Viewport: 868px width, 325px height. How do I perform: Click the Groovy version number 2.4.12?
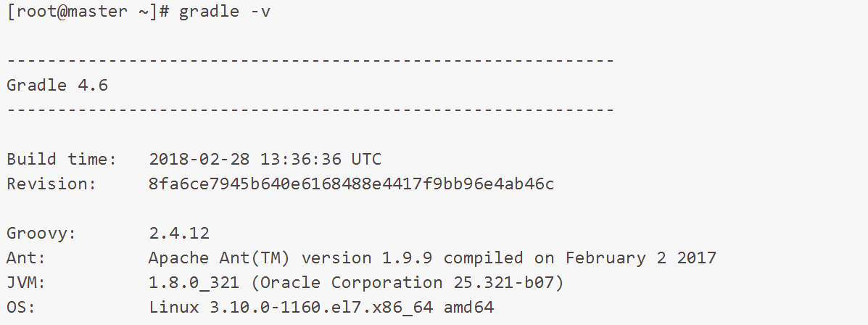179,234
